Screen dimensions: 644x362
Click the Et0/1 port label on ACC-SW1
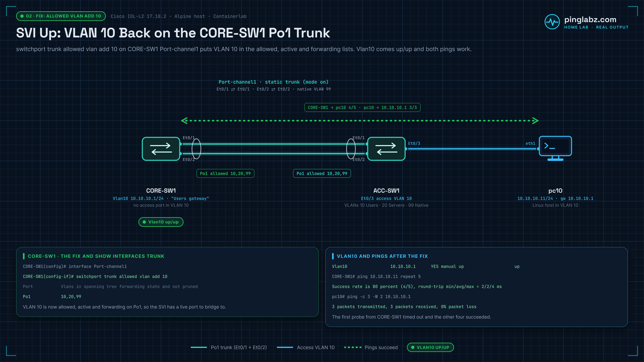[358, 138]
